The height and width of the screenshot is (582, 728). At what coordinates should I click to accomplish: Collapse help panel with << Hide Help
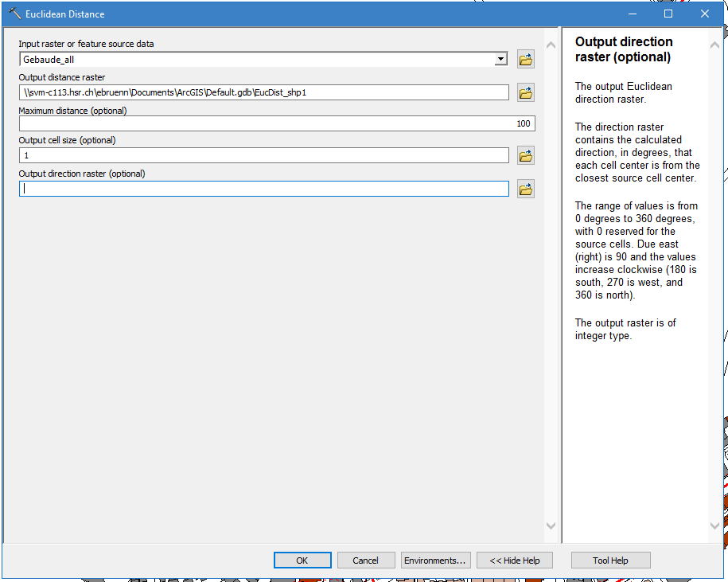click(x=514, y=561)
